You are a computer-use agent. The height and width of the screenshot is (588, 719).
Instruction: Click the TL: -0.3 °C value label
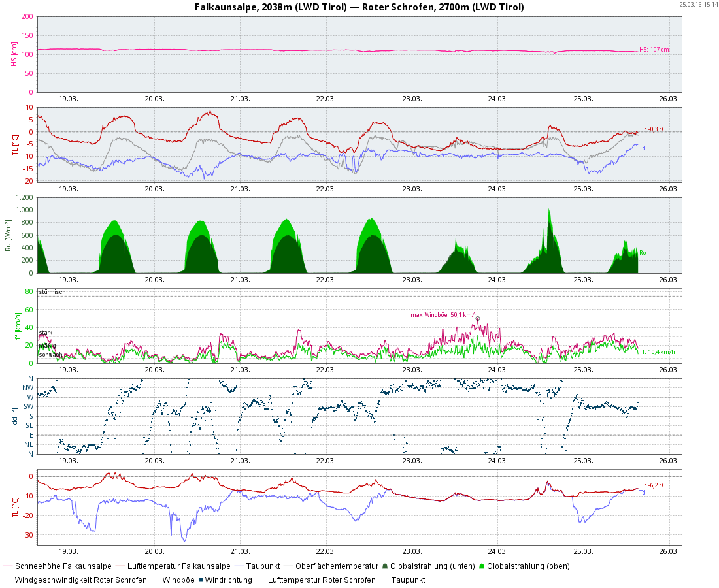pos(652,129)
